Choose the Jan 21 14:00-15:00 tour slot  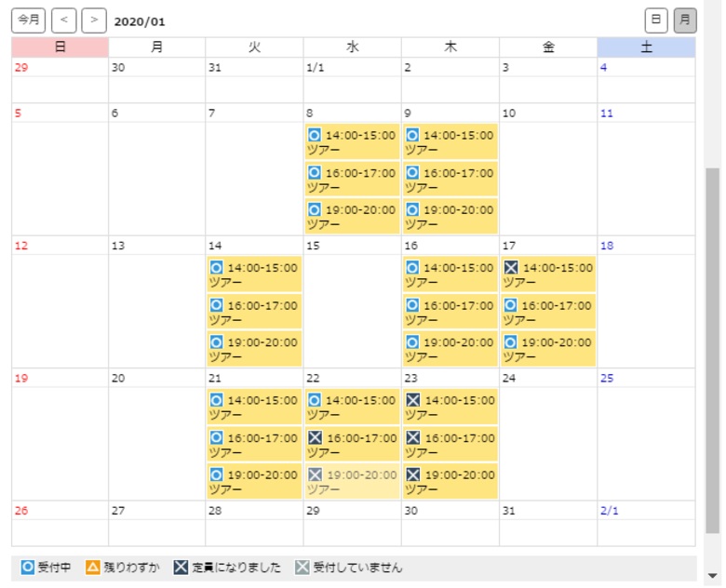pyautogui.click(x=254, y=407)
